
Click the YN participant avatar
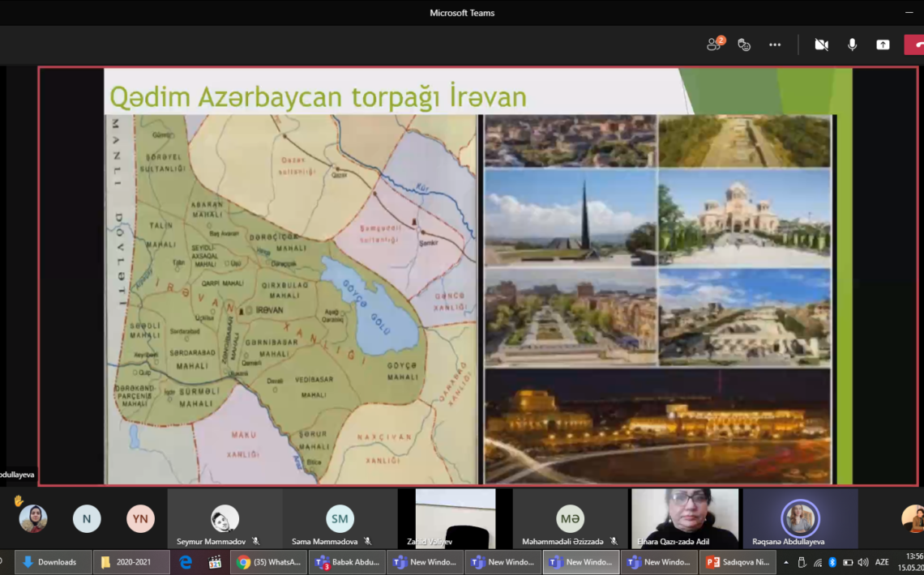coord(140,518)
